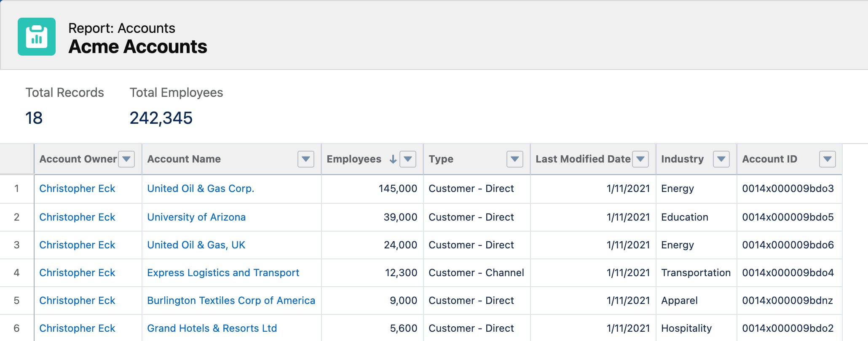Click the Employees descending sort arrow
Image resolution: width=868 pixels, height=341 pixels.
tap(393, 159)
